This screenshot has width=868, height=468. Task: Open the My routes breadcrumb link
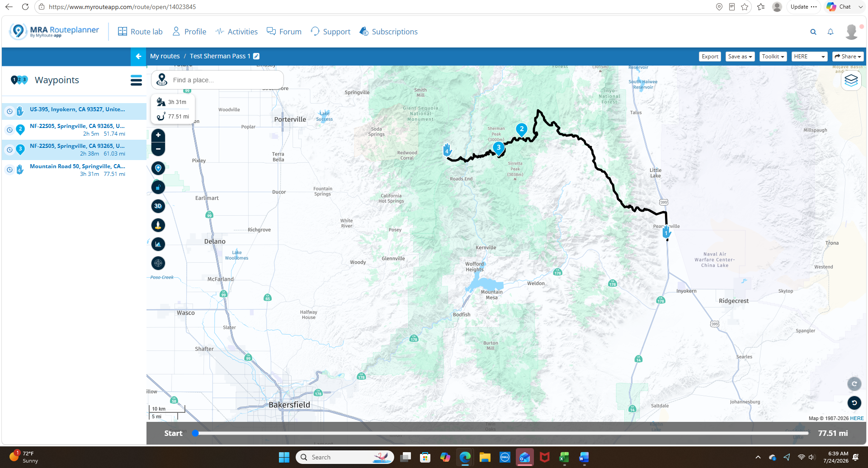click(165, 56)
